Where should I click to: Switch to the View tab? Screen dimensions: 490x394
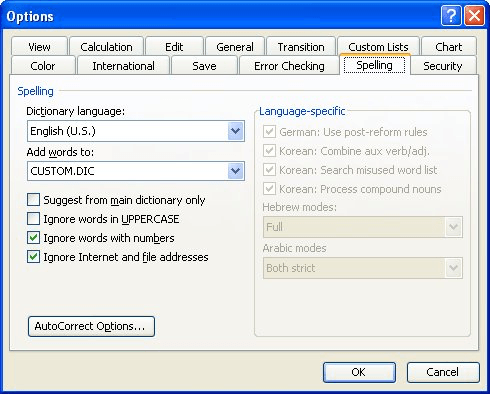(x=39, y=47)
